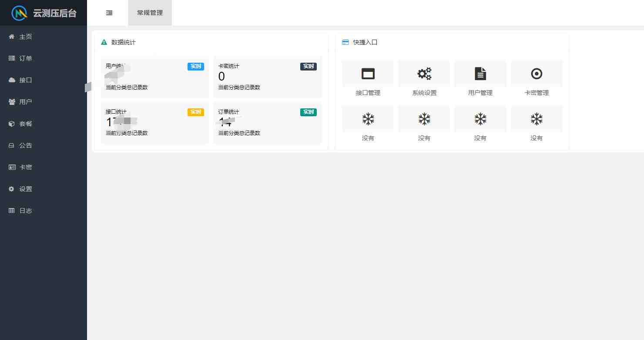Click the dark 实时 badge on 卡密统计
Image resolution: width=644 pixels, height=340 pixels.
(x=309, y=67)
